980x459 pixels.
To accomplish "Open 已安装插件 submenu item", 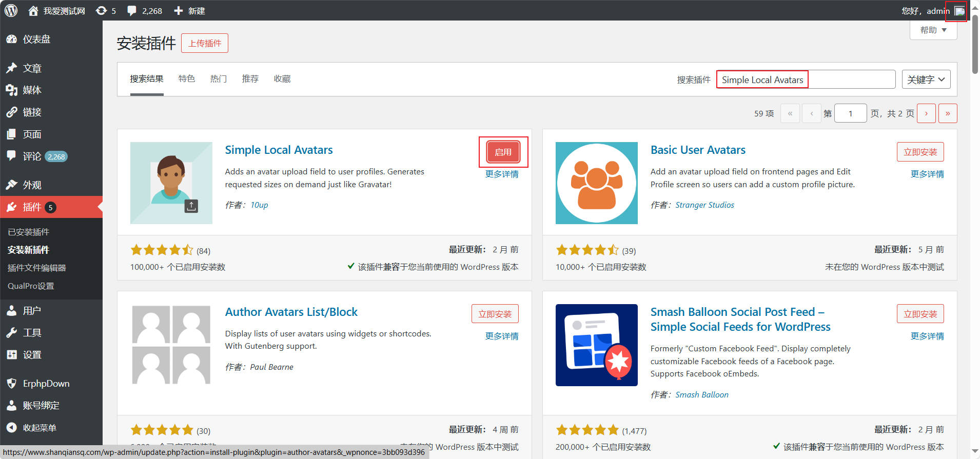I will coord(29,232).
